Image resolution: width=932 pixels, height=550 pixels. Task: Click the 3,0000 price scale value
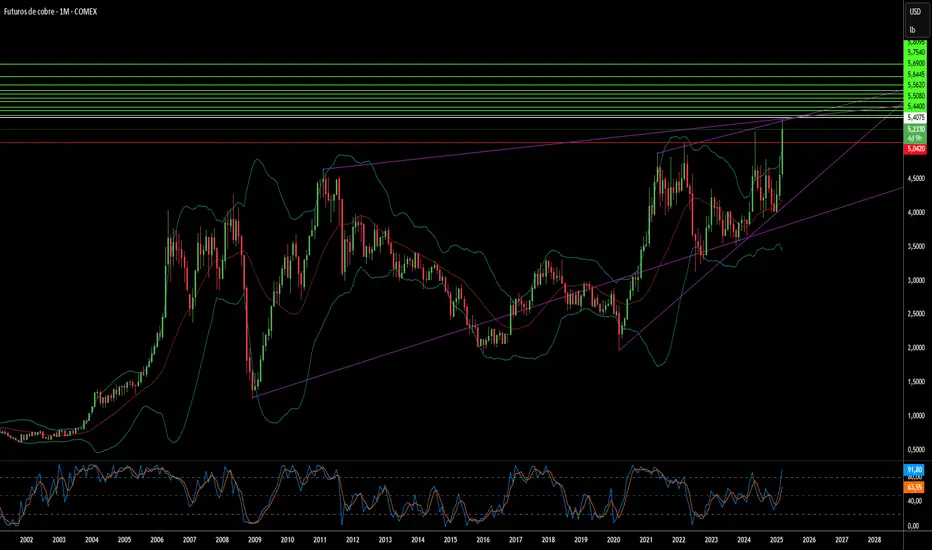click(x=916, y=280)
